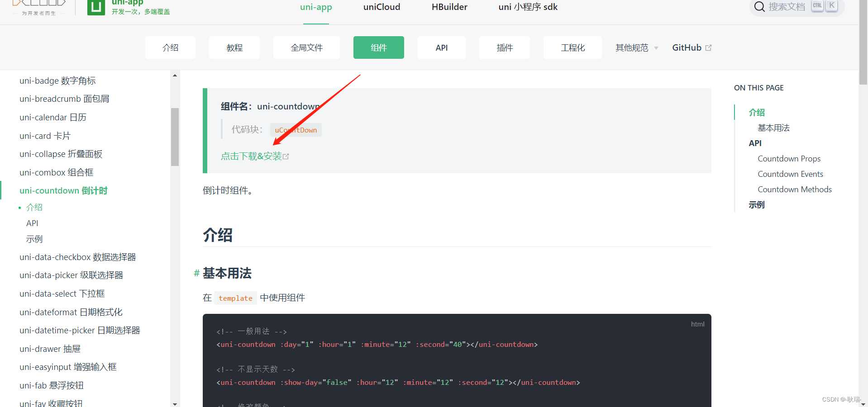Select the 组件 navigation button
Viewport: 868px width, 407px height.
tap(379, 47)
